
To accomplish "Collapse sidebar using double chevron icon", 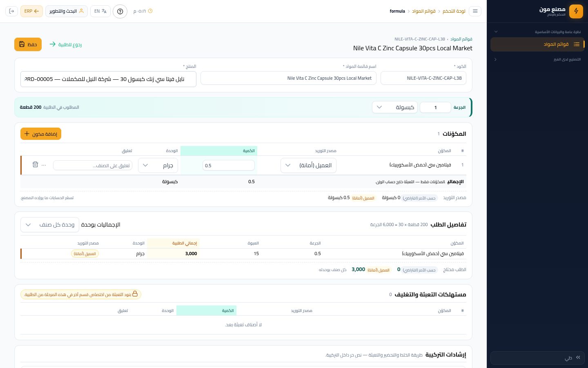I will coord(578,357).
